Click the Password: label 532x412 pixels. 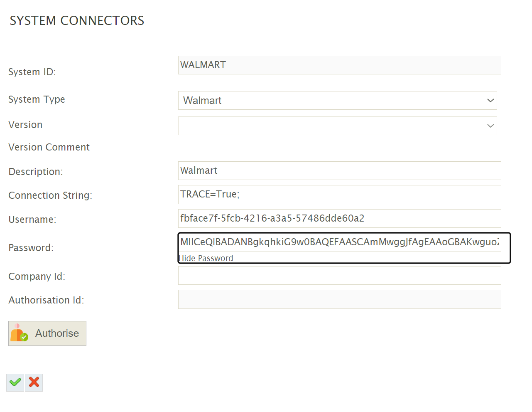[x=31, y=248]
